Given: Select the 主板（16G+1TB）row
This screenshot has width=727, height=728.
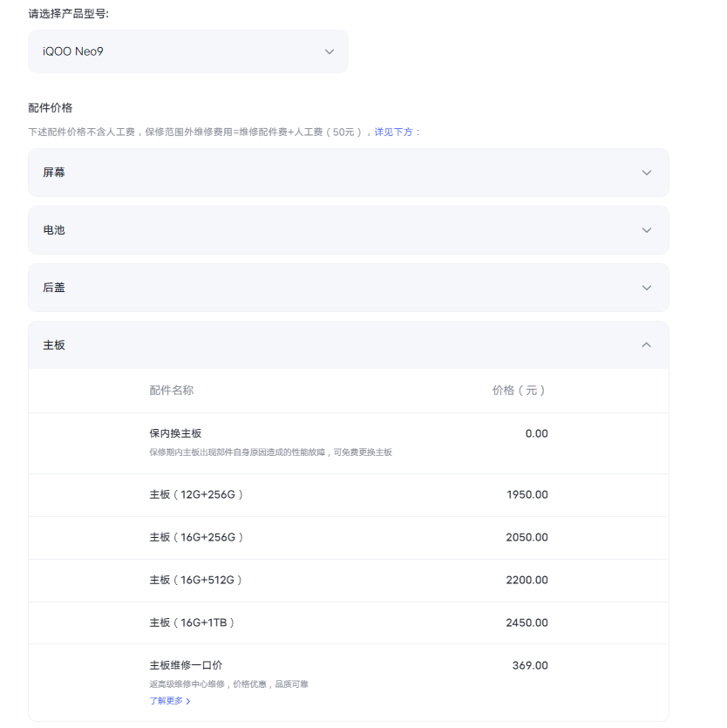Looking at the screenshot, I should (x=193, y=623).
